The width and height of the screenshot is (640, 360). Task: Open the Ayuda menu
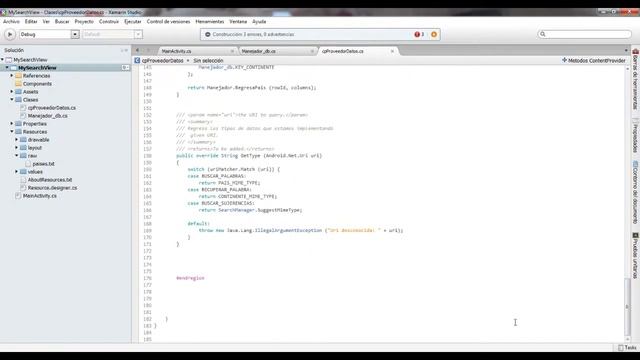[x=259, y=22]
